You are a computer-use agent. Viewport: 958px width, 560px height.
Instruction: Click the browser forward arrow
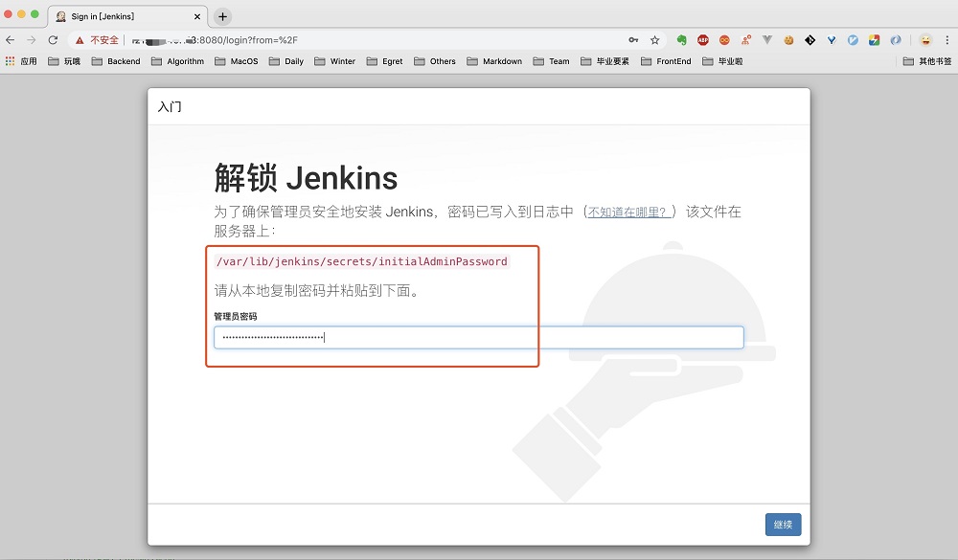click(32, 40)
